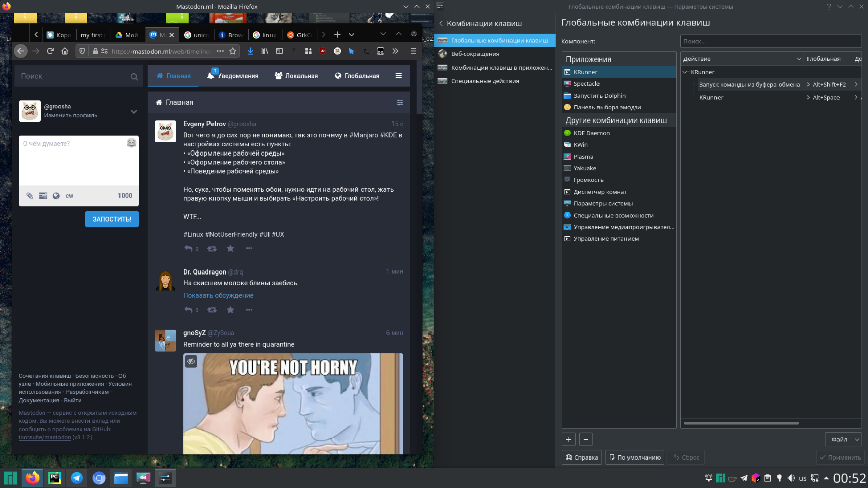Open Telegram from the taskbar
This screenshot has height=488, width=868.
pyautogui.click(x=77, y=478)
